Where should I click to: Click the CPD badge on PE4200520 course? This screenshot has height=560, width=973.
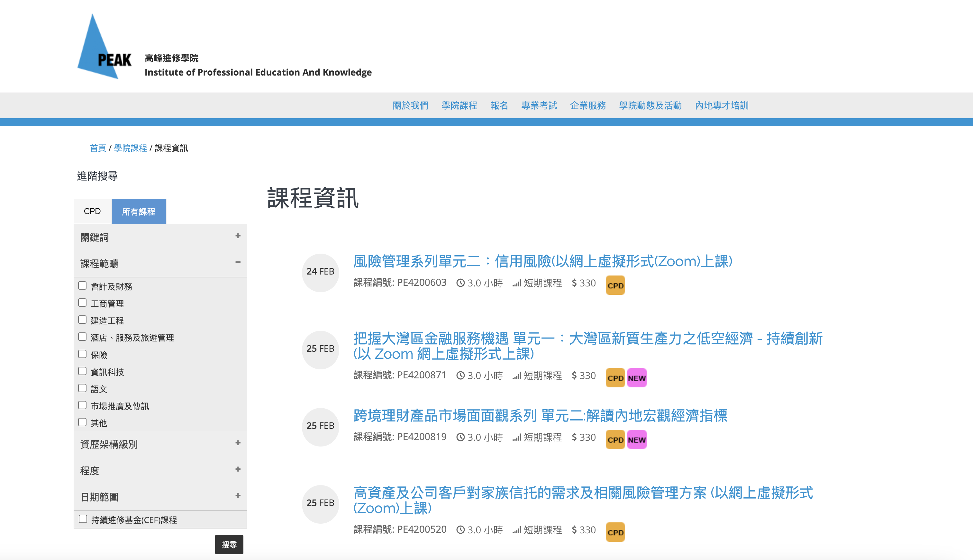click(615, 532)
